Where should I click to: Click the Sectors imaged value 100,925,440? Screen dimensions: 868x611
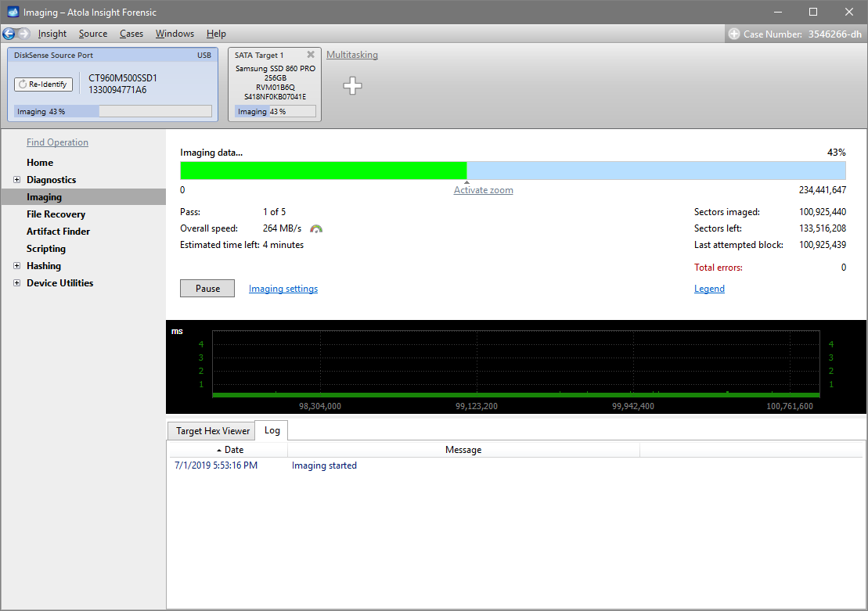[823, 212]
